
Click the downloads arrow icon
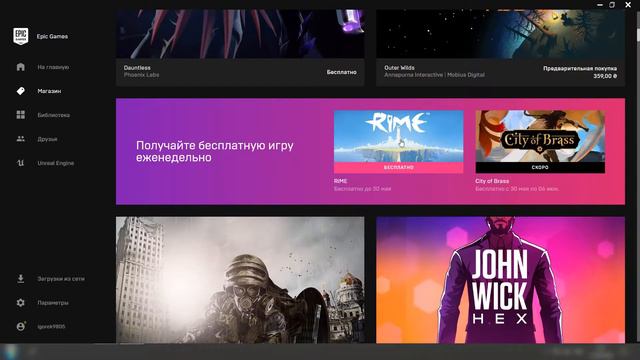coord(20,279)
